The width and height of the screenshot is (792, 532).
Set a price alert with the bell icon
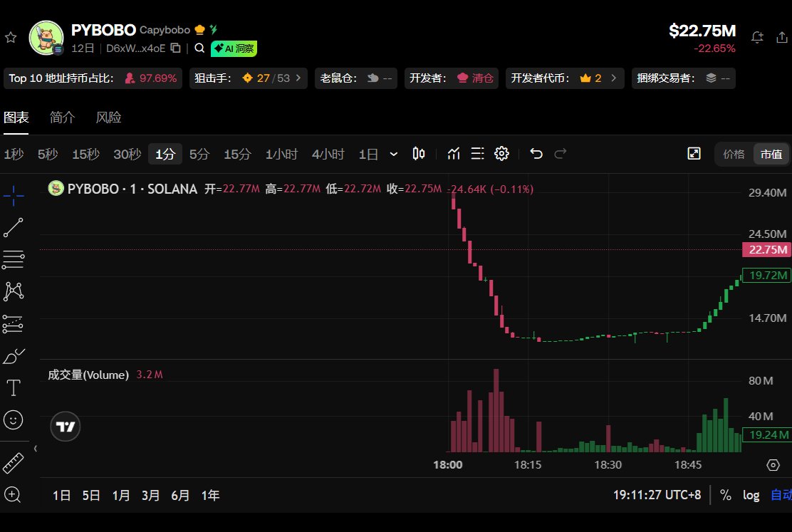coord(756,37)
